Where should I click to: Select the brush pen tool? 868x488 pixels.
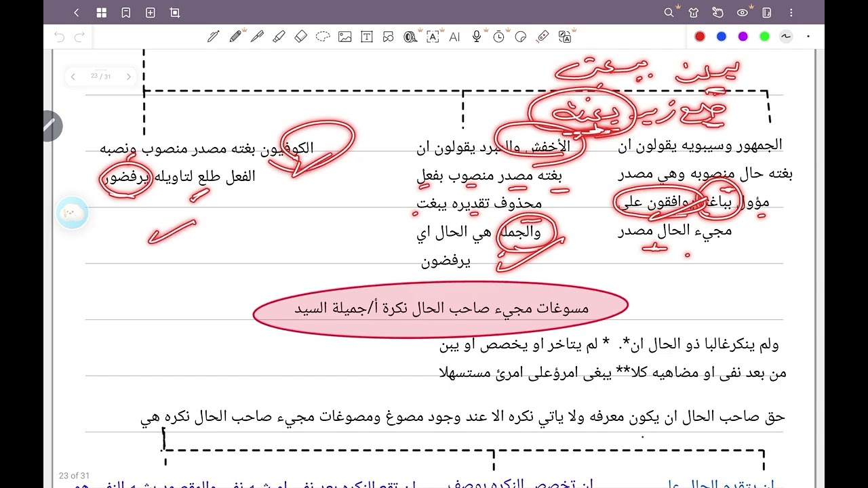point(257,37)
